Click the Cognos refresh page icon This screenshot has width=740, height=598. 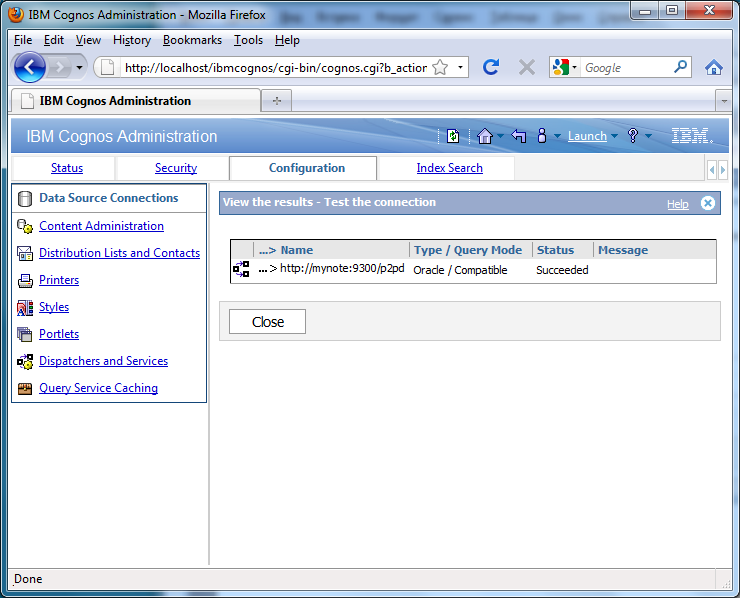tap(453, 136)
